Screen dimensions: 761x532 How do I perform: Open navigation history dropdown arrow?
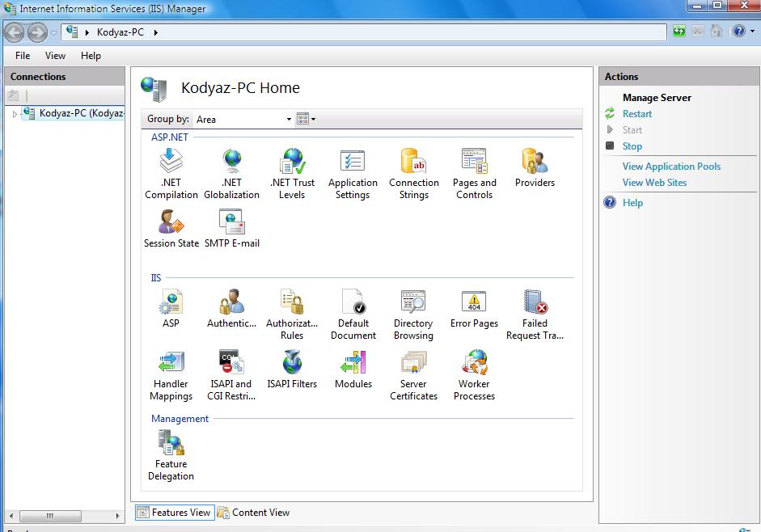[53, 32]
